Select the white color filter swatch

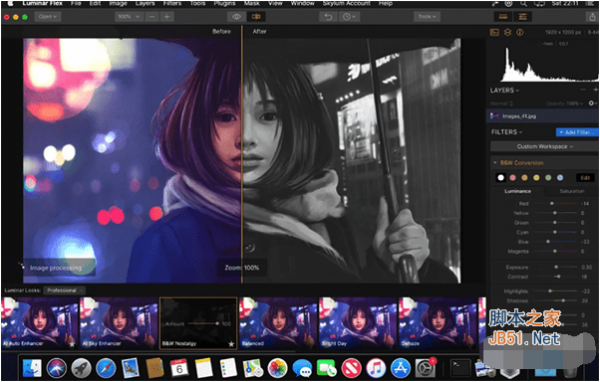(501, 178)
